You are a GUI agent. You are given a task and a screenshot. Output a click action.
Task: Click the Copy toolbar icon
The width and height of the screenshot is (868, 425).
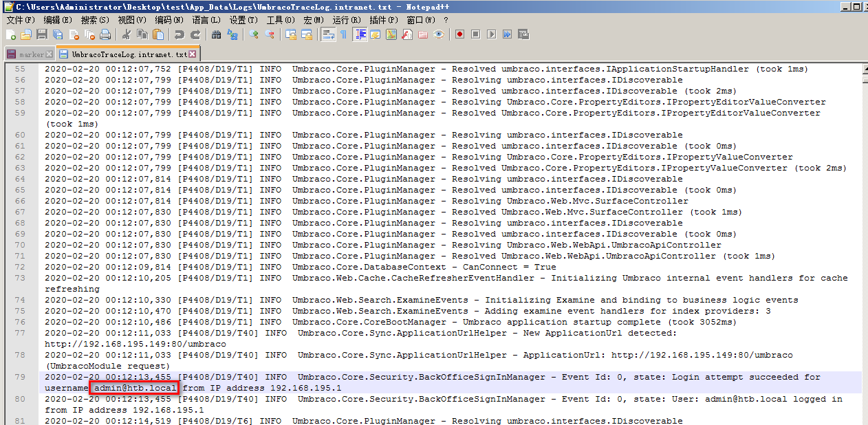[x=142, y=34]
